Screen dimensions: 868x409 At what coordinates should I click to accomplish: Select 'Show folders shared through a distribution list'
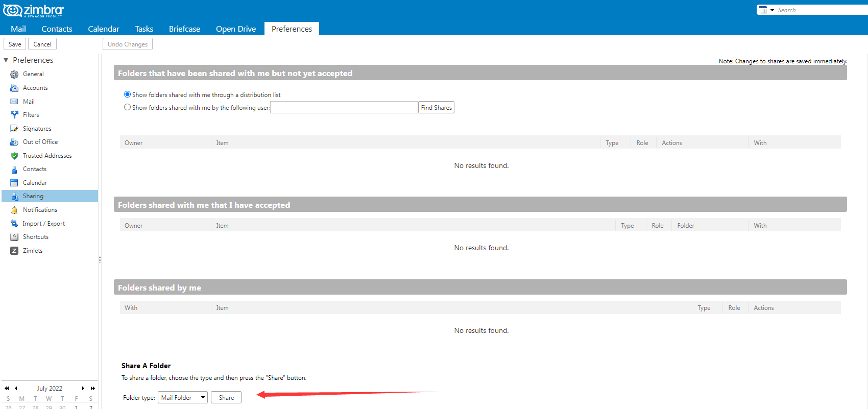pyautogui.click(x=127, y=94)
